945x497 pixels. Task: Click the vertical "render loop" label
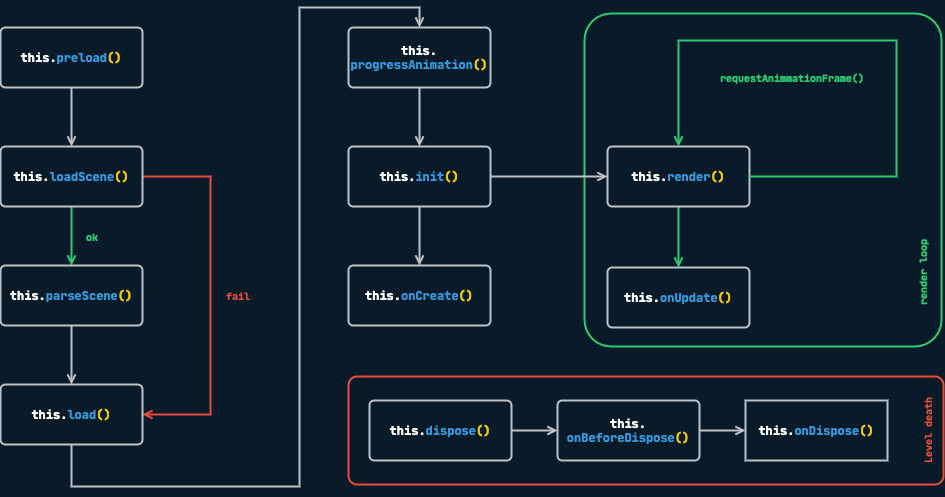(923, 271)
